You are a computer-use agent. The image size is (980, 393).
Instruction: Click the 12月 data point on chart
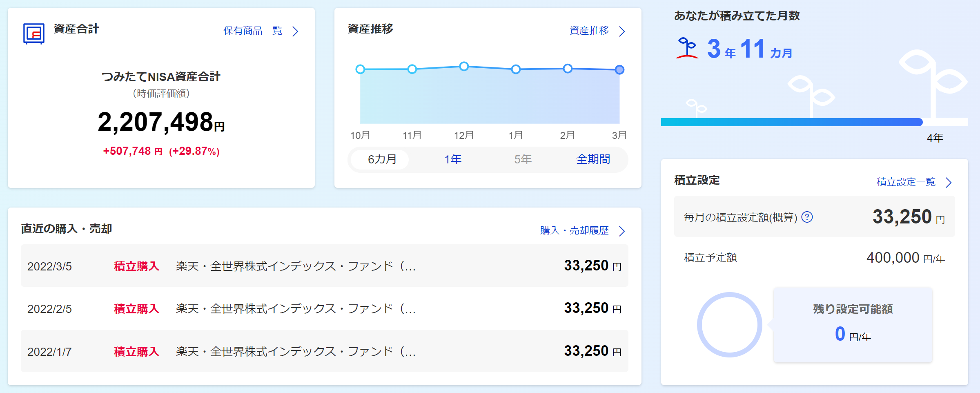[464, 66]
